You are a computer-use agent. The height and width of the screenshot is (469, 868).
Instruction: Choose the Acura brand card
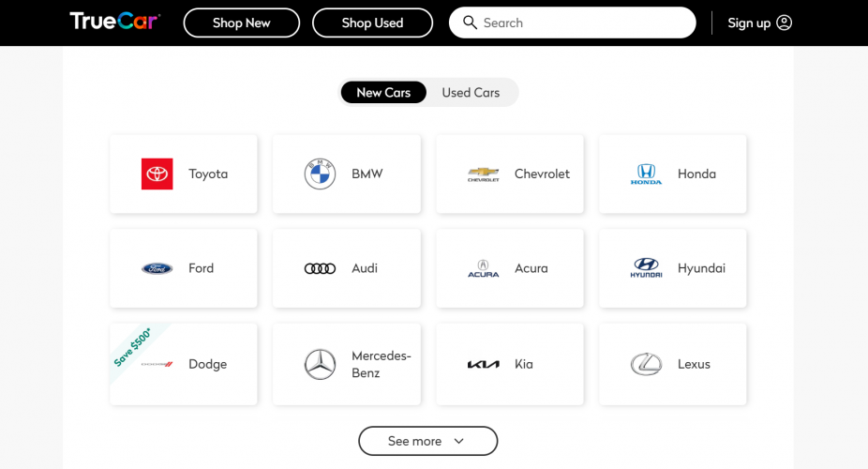point(510,269)
